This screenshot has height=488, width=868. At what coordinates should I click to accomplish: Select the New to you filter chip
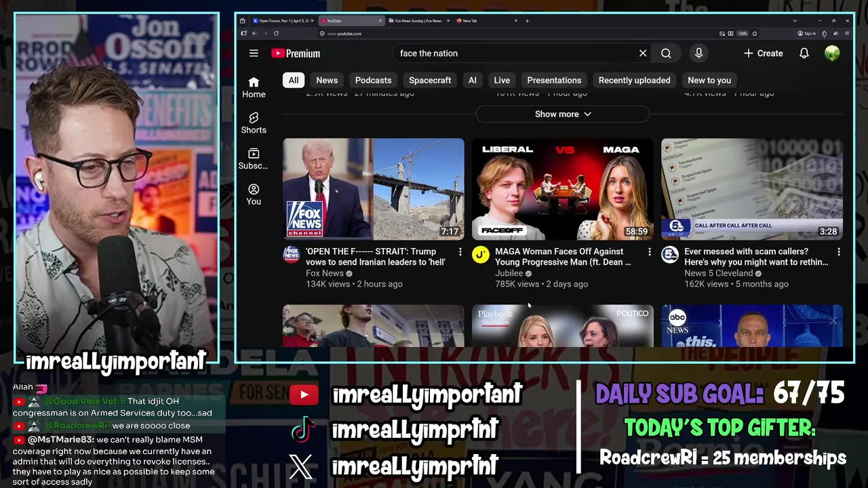coord(709,80)
